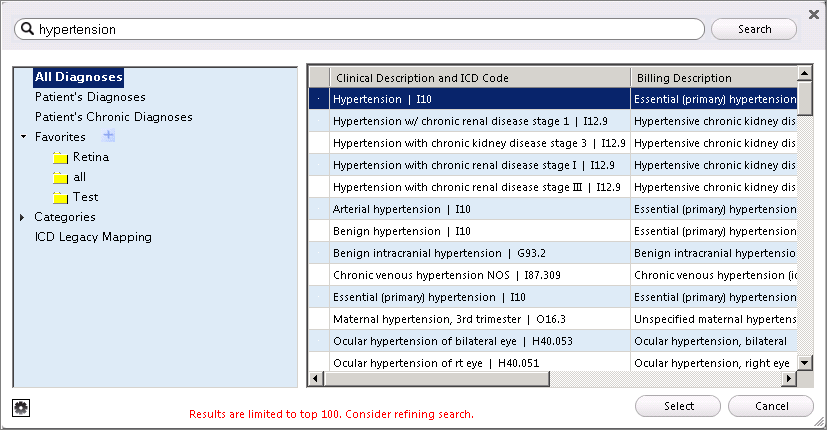Screen dimensions: 827x430
Task: Open the Test favorites folder
Action: 85,197
